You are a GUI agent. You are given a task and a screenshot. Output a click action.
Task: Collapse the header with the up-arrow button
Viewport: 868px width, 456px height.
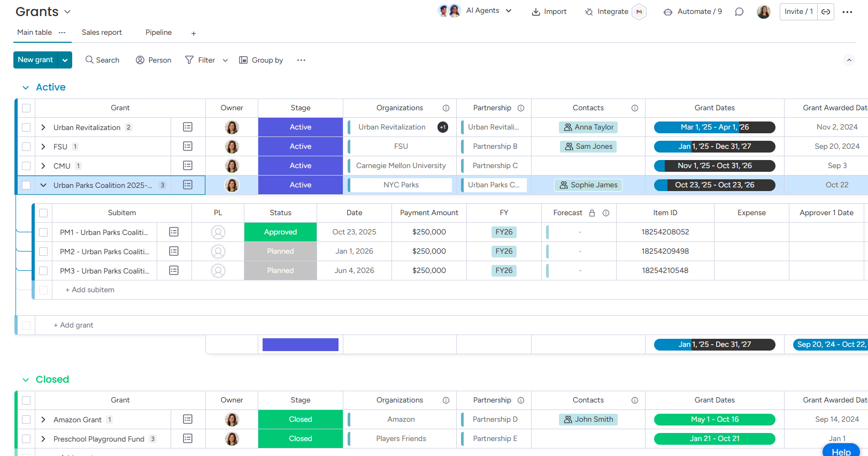(x=849, y=60)
